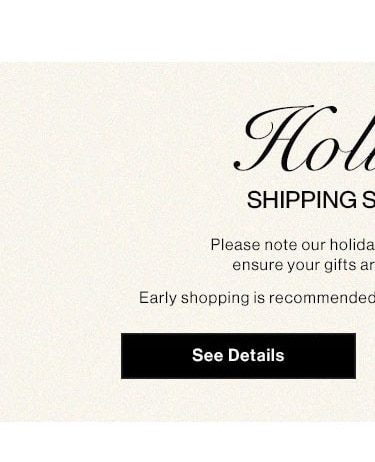Viewport: 375px width, 462px height.
Task: Click the white area above the banner
Action: click(187, 31)
